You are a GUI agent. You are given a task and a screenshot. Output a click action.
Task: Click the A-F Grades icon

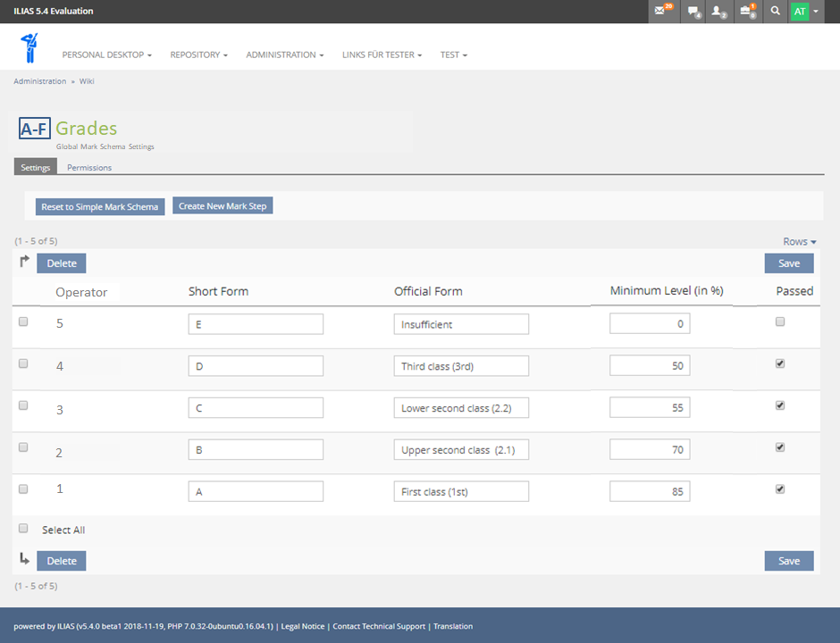click(35, 129)
